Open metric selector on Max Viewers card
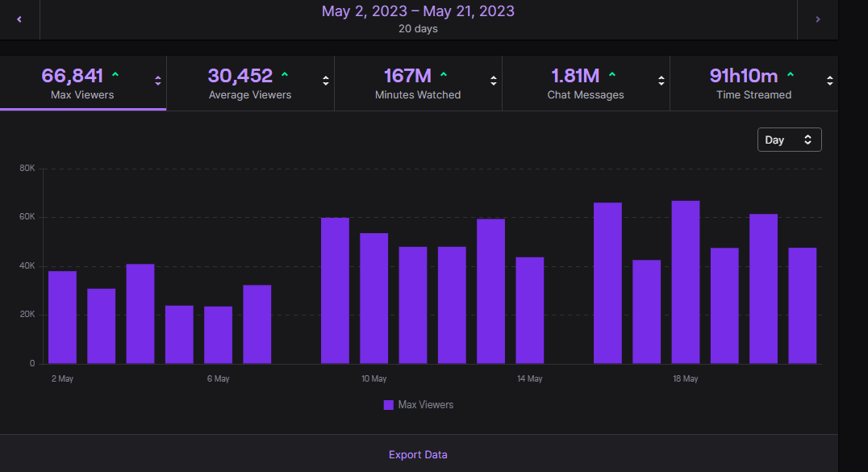Screen dimensions: 868x472 point(158,81)
